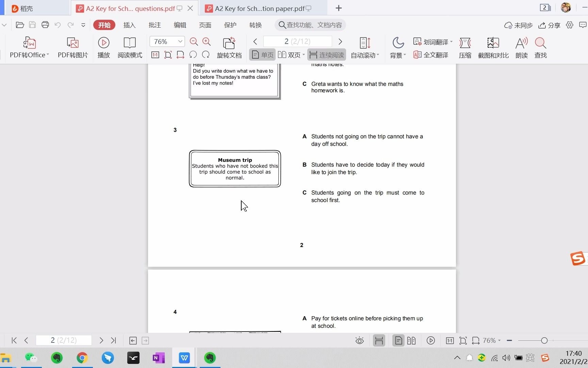The image size is (588, 368).
Task: Click the 旋转文档 rotate document icon
Action: 229,43
